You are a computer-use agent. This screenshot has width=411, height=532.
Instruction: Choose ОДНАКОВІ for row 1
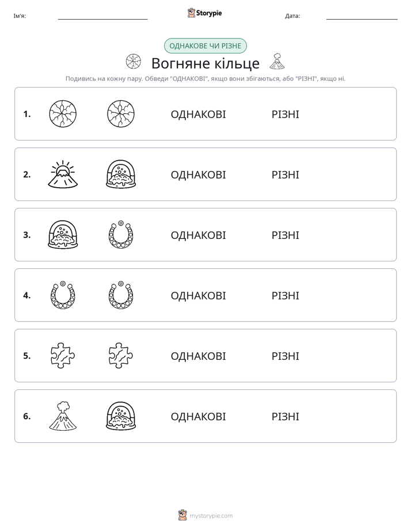(x=198, y=115)
